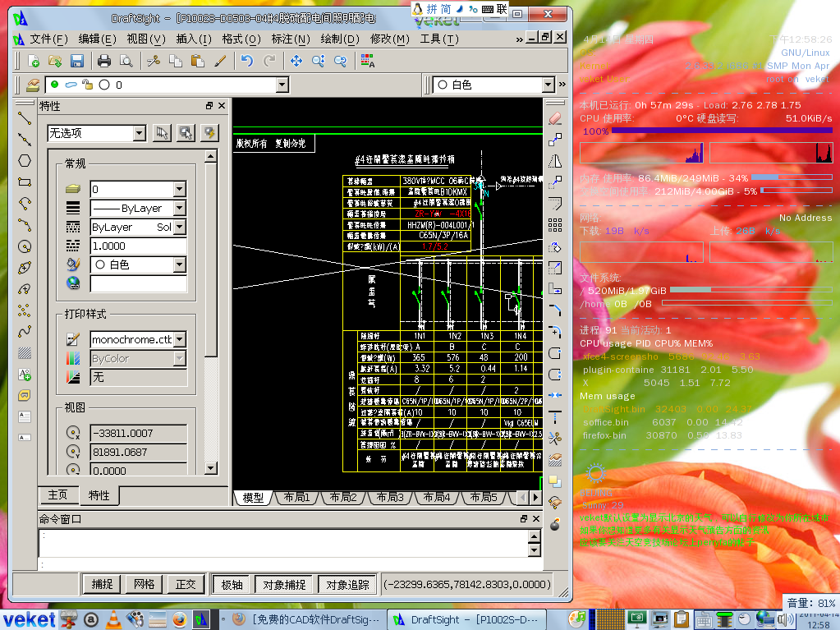Open the 视图(V) menu
840x630 pixels.
146,39
